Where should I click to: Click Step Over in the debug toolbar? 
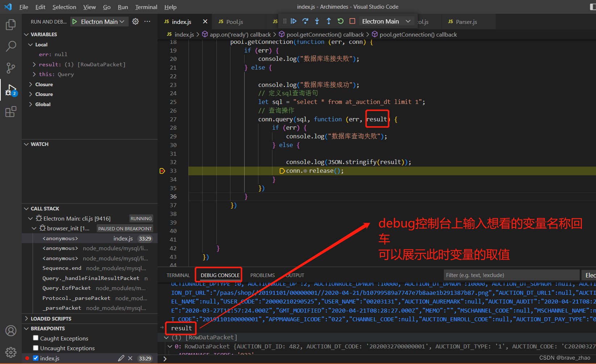point(305,21)
